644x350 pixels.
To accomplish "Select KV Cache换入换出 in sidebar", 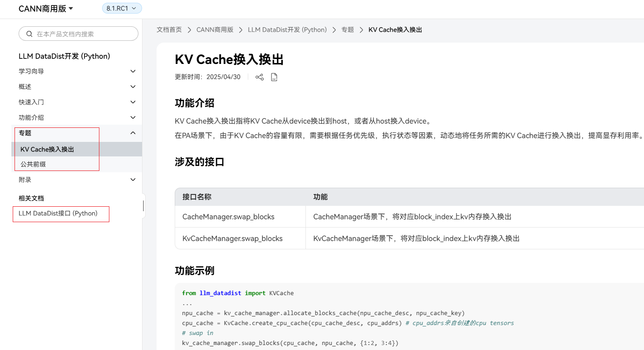I will (x=77, y=149).
